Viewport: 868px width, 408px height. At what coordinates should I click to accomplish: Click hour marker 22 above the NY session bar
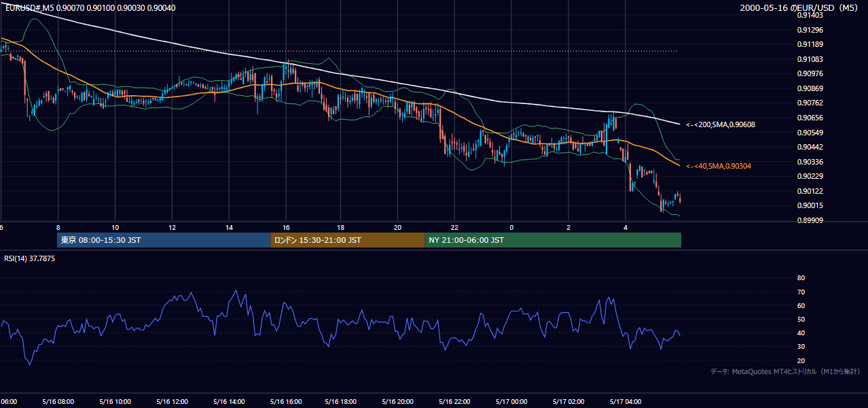click(x=454, y=227)
